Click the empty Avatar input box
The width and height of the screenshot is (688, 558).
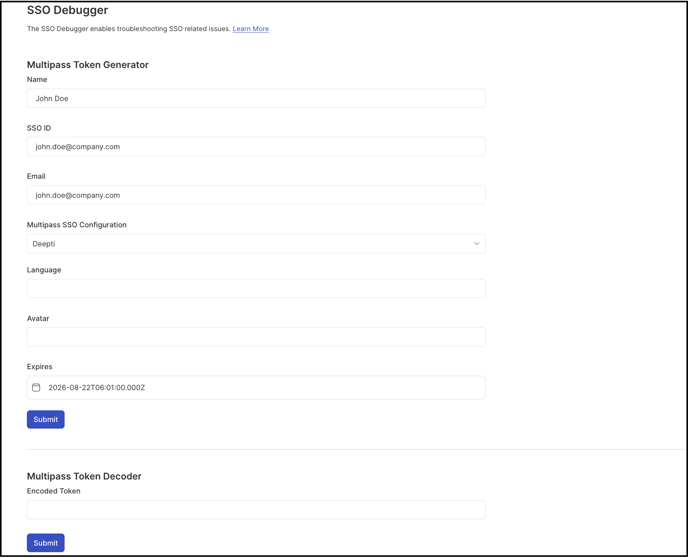256,337
